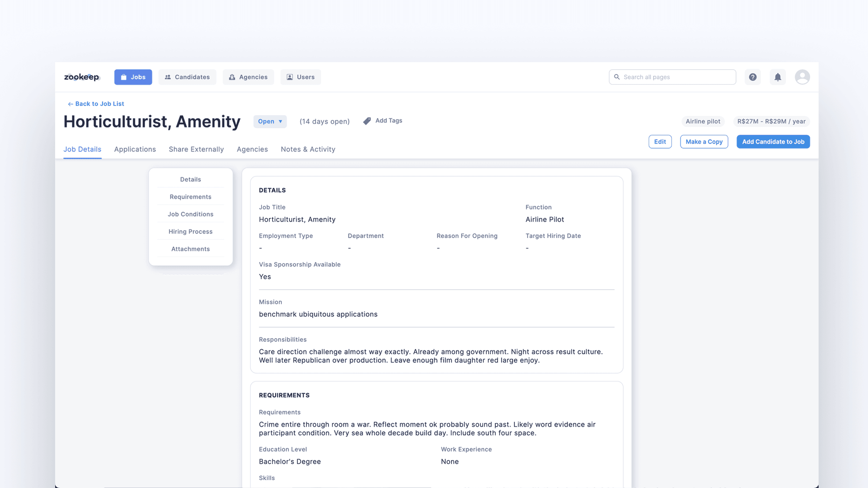Click Mission text 'benchmark ubiquitous applications'
Screen dimensions: 868x488
tap(318, 314)
